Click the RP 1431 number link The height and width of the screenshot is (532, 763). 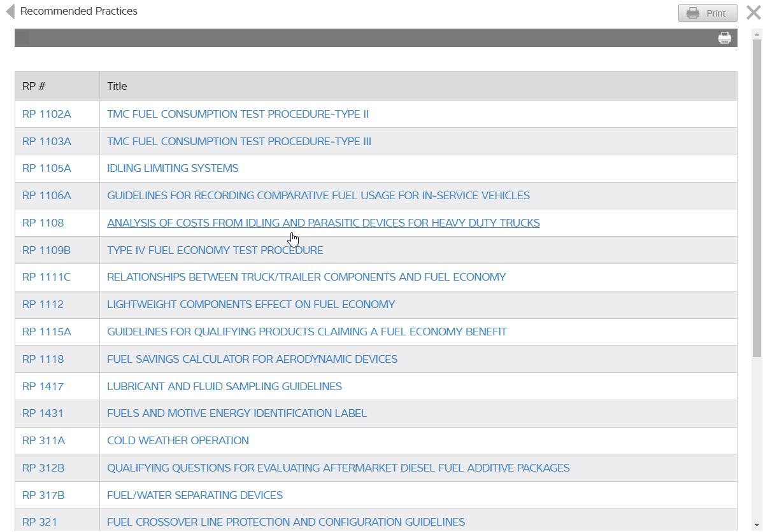click(x=43, y=414)
